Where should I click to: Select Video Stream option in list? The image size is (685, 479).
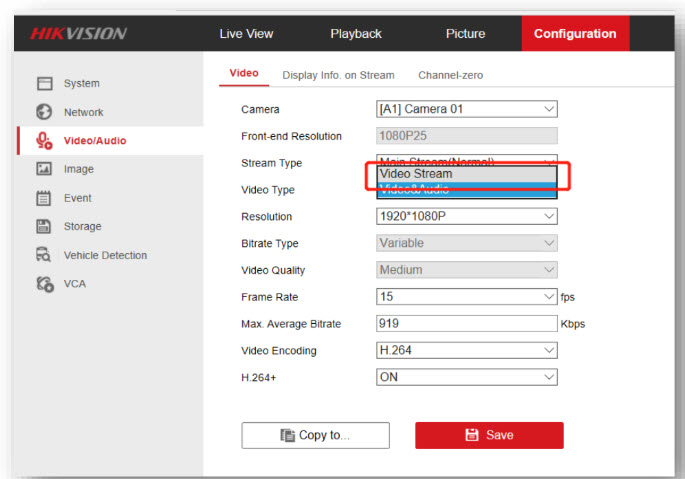465,174
